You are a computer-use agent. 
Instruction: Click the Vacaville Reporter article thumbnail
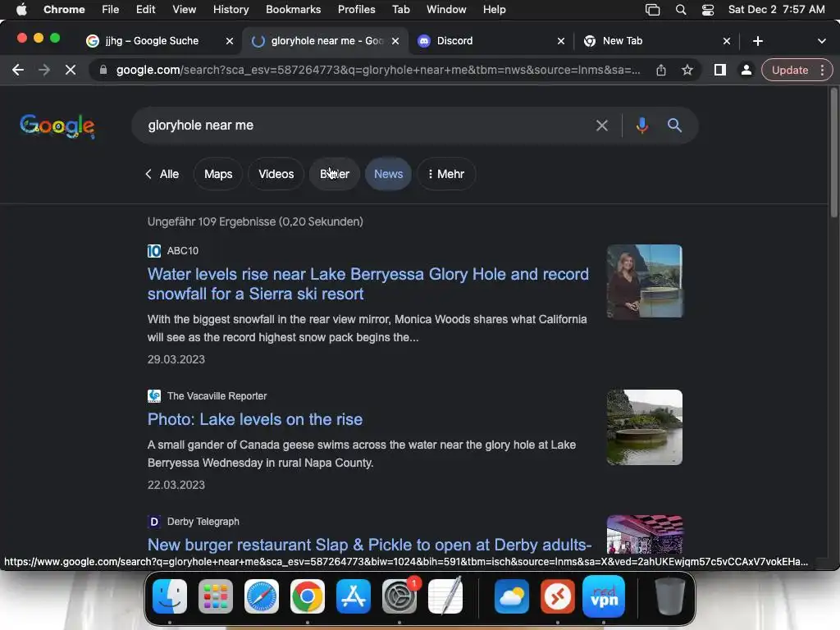point(645,427)
